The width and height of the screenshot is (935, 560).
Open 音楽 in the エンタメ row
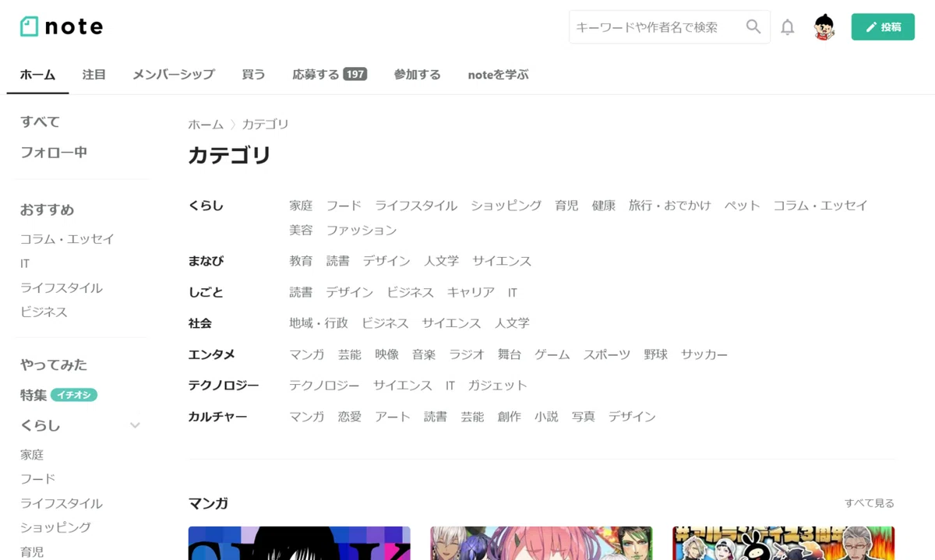point(424,354)
